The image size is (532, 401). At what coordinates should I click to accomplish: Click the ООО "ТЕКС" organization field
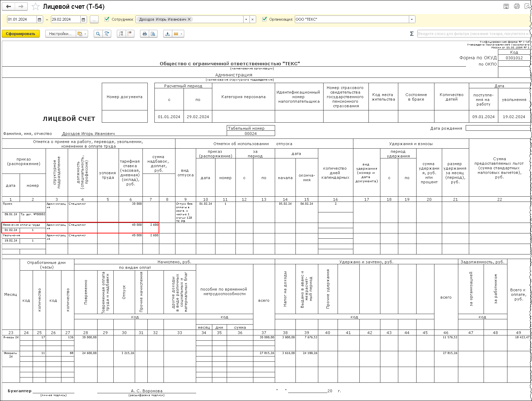click(x=352, y=20)
